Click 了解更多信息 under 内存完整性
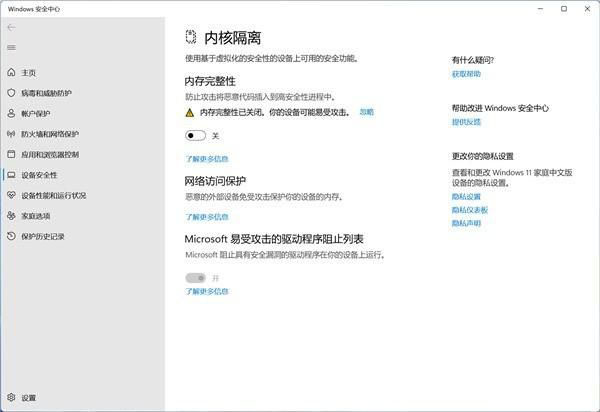The width and height of the screenshot is (600, 412). [206, 159]
